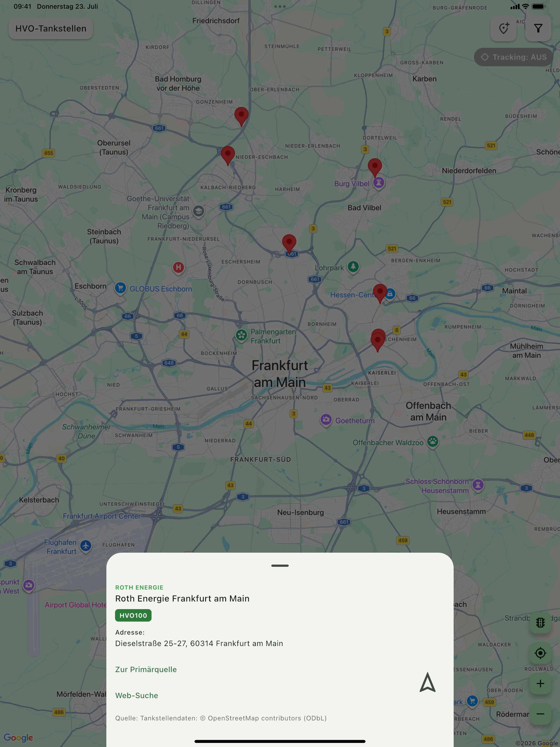560x747 pixels.
Task: Tap the Kelsterbach town label
Action: (x=39, y=500)
